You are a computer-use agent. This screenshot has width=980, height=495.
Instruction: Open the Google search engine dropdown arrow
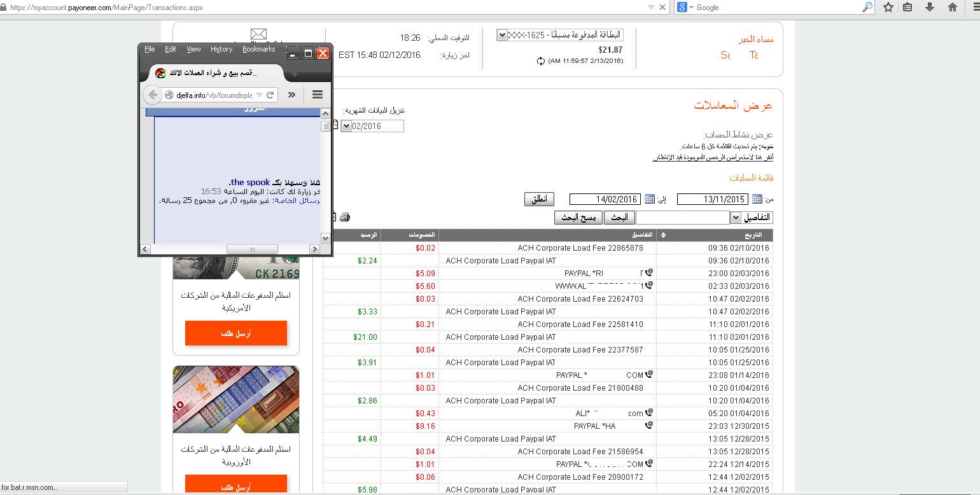(690, 7)
